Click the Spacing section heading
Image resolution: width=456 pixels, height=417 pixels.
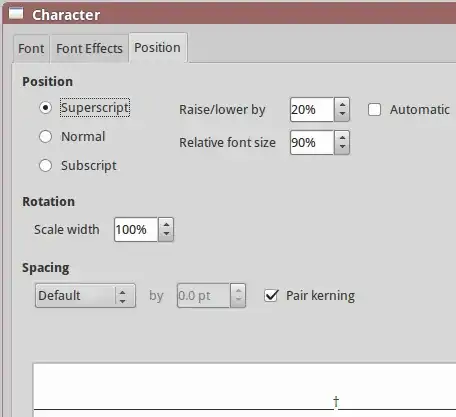pos(46,268)
